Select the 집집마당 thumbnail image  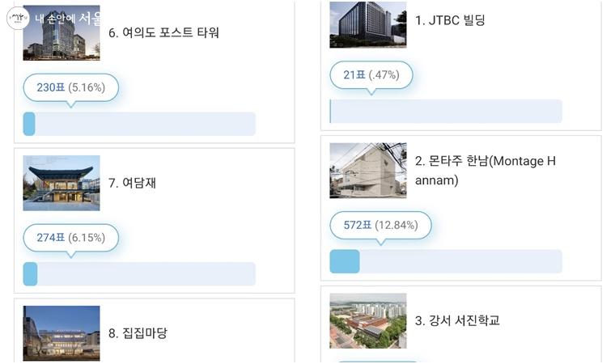(x=61, y=332)
